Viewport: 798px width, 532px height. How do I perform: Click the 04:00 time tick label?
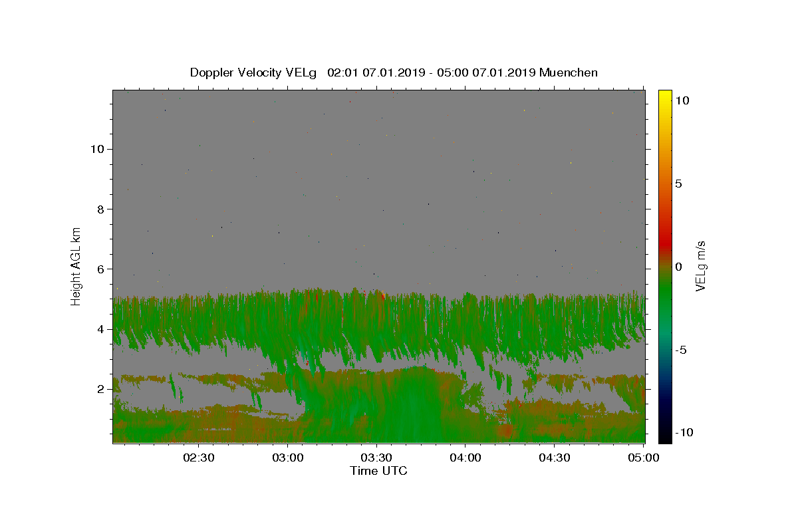tap(465, 458)
